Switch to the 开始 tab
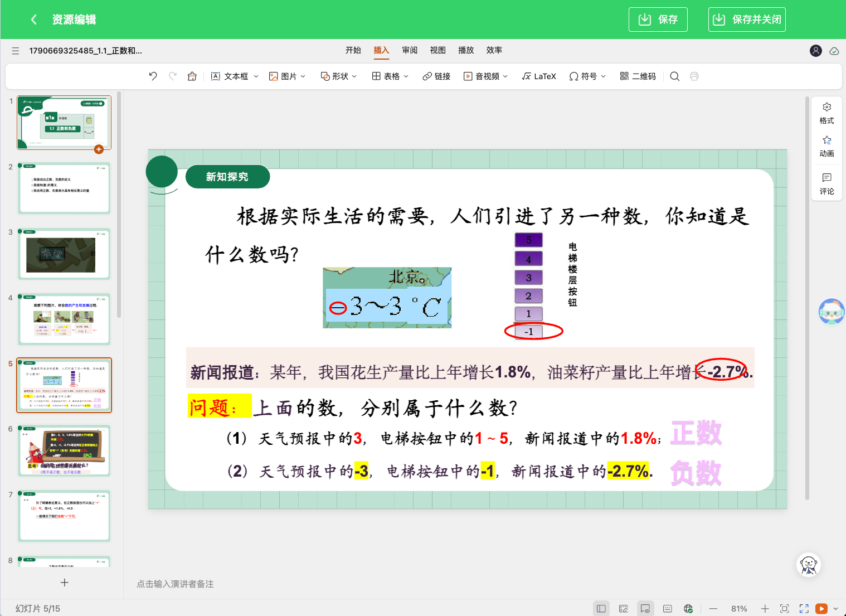846x616 pixels. 353,50
